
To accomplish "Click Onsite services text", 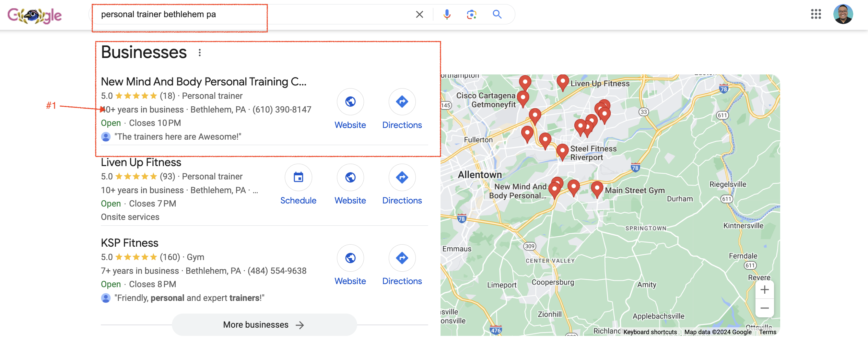I will click(x=130, y=217).
